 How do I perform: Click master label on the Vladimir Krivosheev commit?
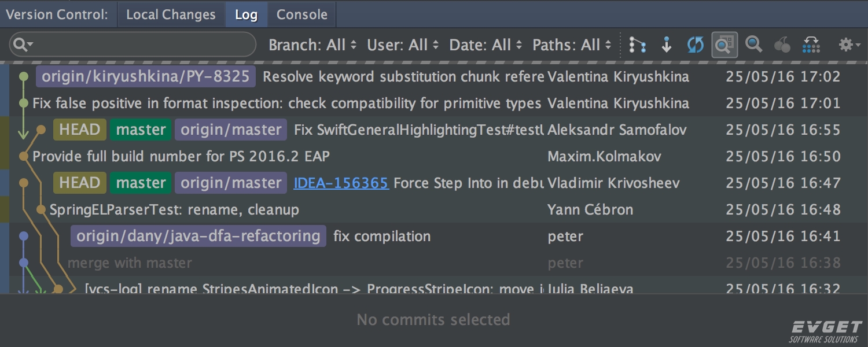point(141,183)
